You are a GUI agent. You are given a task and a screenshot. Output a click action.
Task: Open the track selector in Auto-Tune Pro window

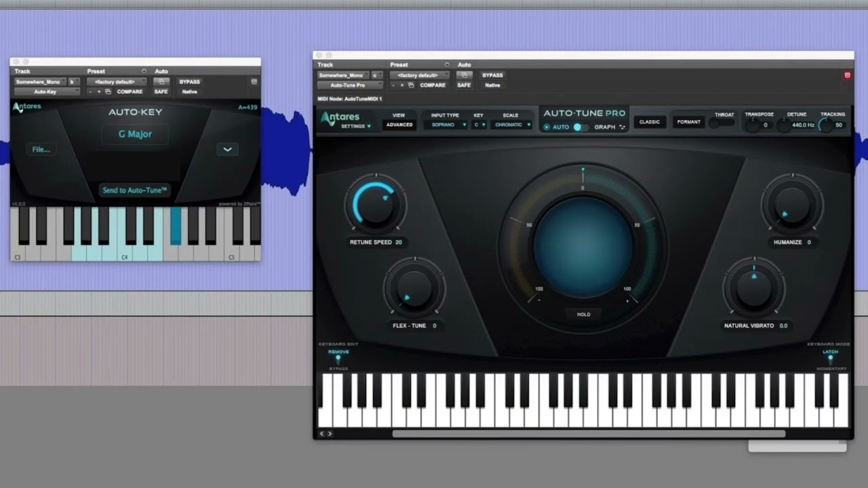tap(343, 75)
